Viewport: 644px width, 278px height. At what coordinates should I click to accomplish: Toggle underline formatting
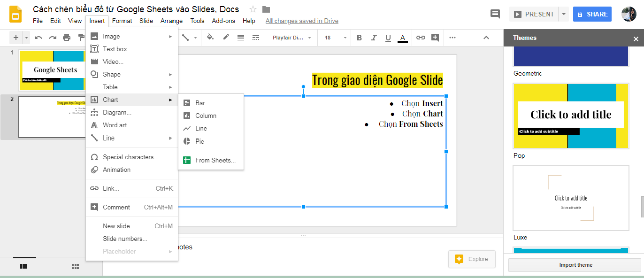click(388, 38)
